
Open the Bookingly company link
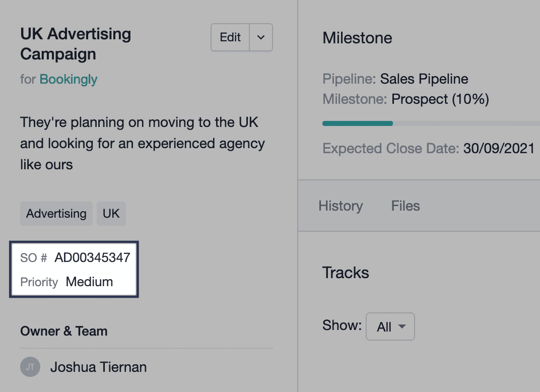click(x=69, y=79)
